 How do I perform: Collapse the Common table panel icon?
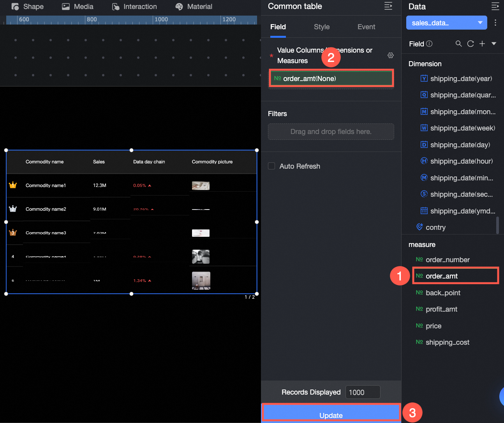click(388, 6)
